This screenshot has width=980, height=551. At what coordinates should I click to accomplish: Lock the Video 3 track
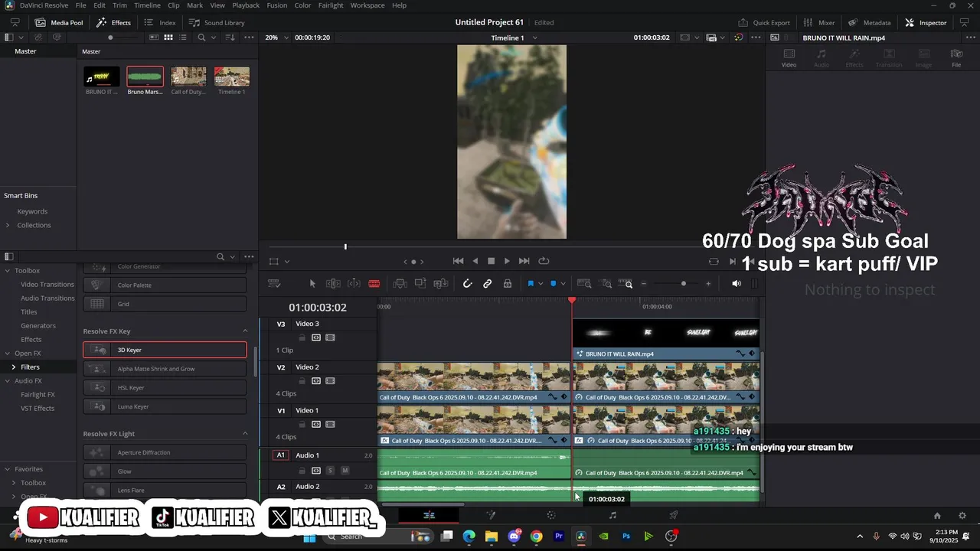pos(302,337)
